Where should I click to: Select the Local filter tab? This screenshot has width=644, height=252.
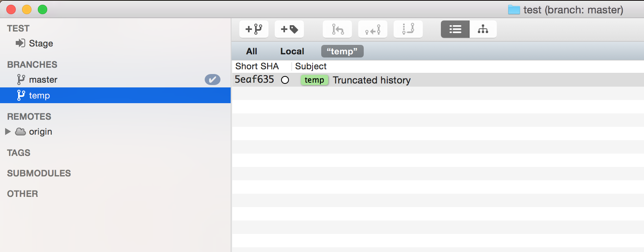292,51
